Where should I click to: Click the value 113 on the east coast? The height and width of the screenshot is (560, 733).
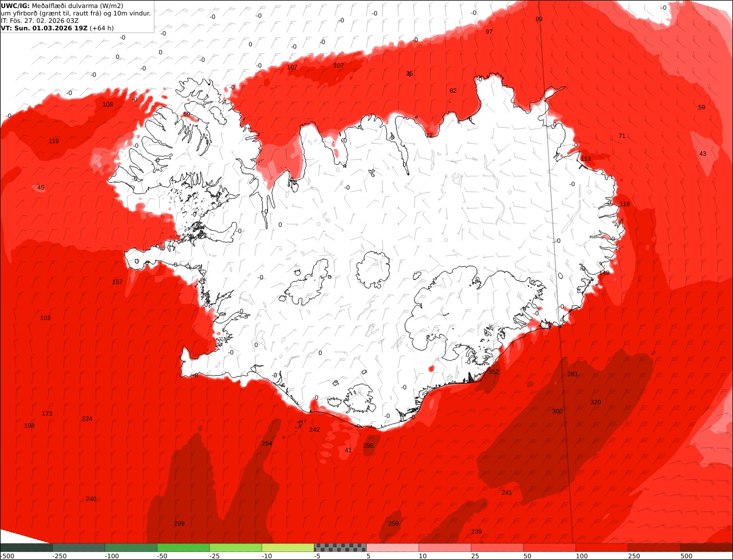click(586, 159)
